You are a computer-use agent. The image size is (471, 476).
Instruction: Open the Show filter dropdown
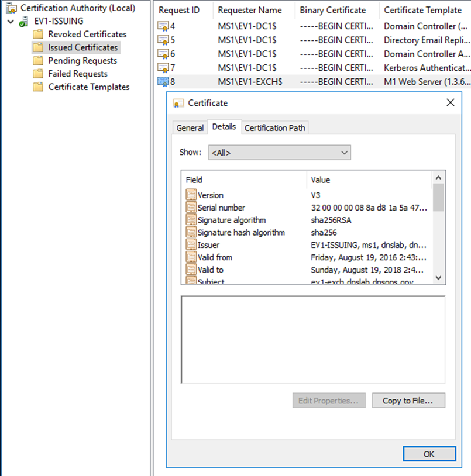279,153
